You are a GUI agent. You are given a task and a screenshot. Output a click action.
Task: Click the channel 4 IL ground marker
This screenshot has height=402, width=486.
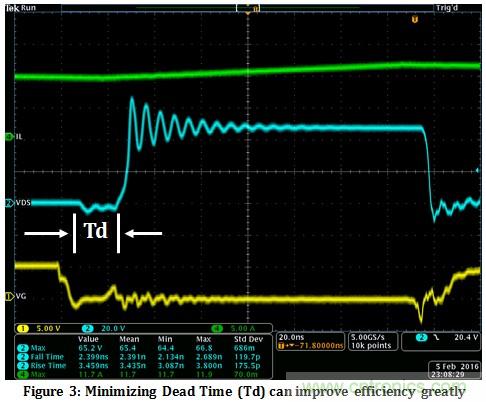9,137
